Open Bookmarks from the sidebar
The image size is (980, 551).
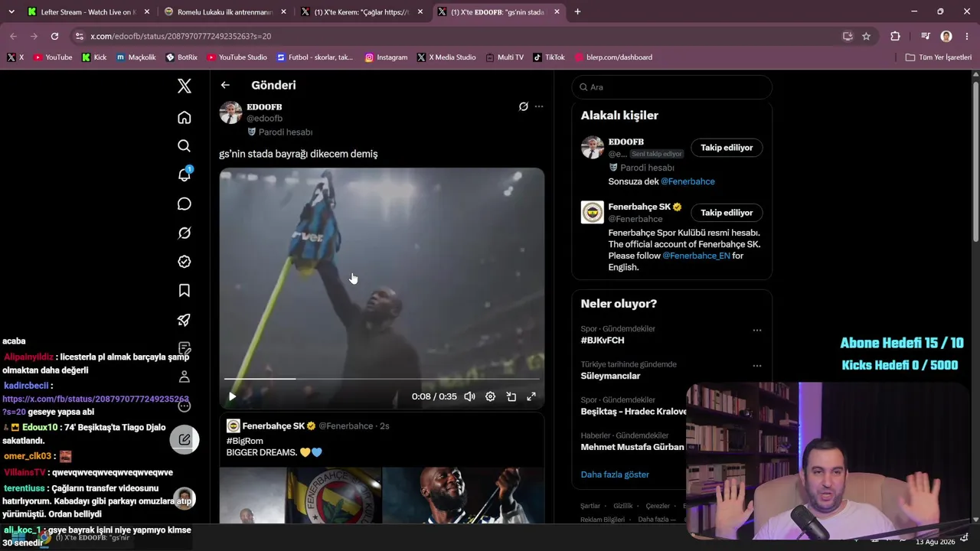[185, 291]
